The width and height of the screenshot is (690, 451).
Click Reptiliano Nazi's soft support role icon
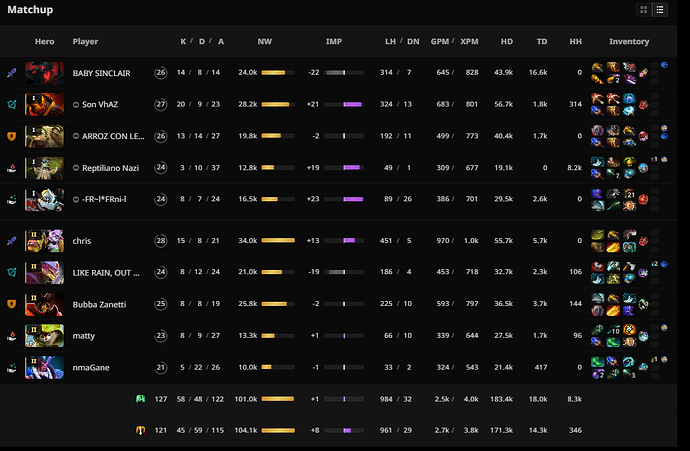point(12,168)
